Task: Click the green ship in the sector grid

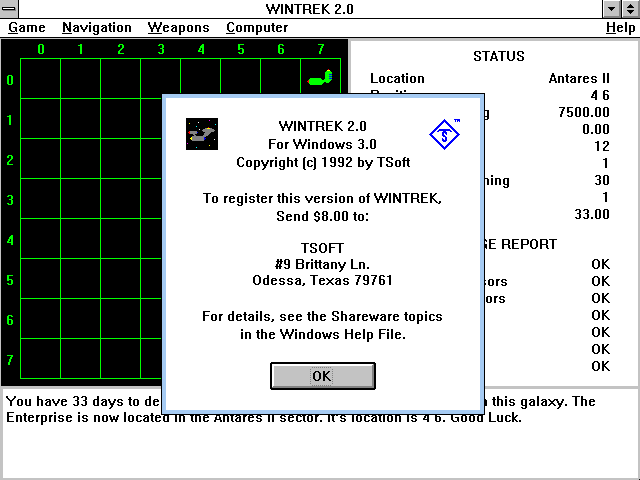Action: click(319, 78)
